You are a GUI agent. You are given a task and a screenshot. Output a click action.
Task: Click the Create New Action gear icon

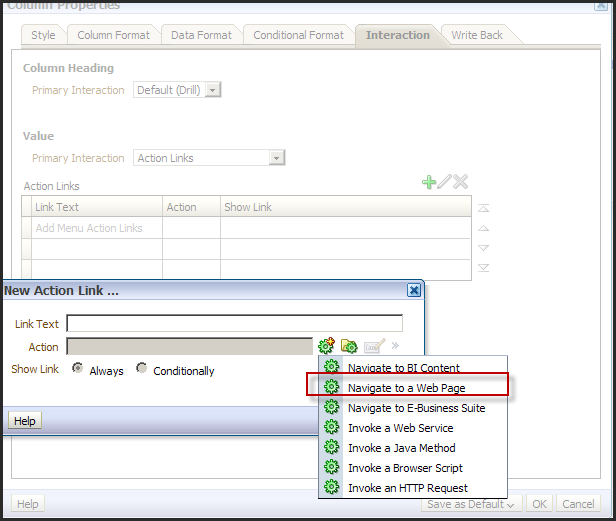326,346
